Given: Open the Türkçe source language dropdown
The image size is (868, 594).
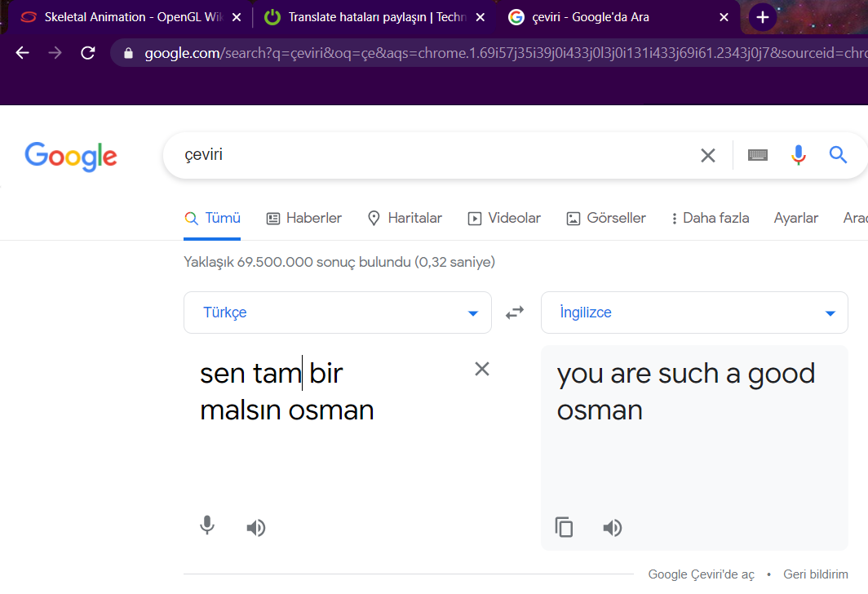Looking at the screenshot, I should (x=338, y=313).
